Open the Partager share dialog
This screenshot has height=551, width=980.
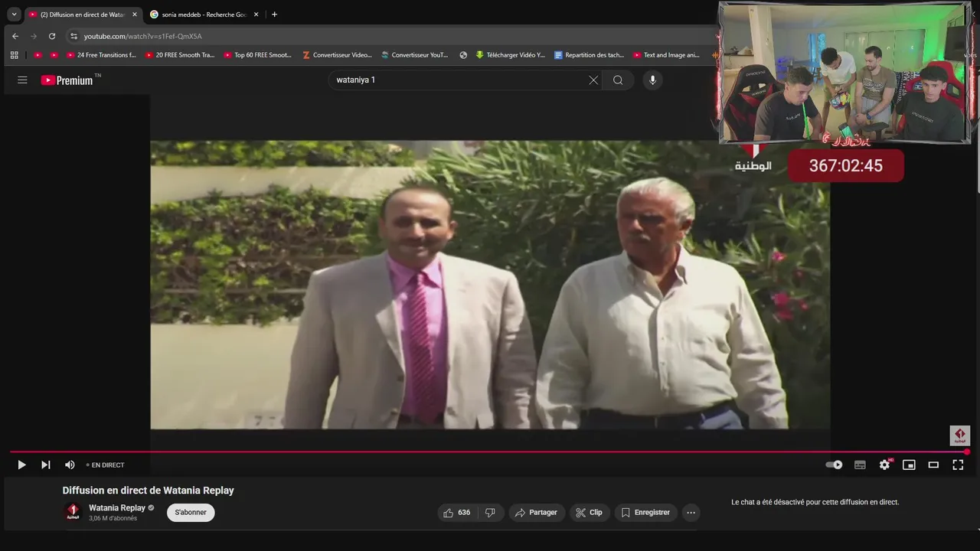point(537,512)
